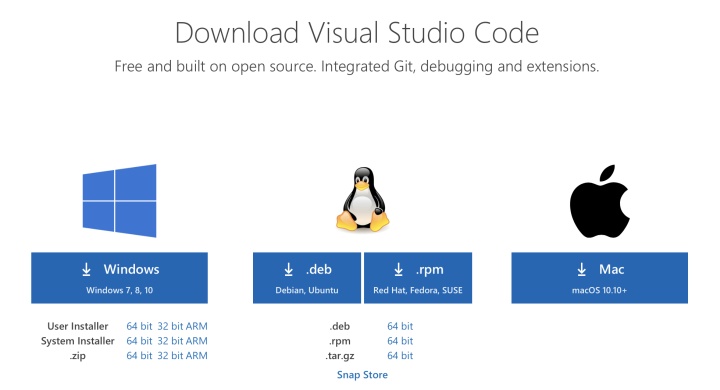
Task: Click the download arrow on the Mac button
Action: tap(582, 270)
